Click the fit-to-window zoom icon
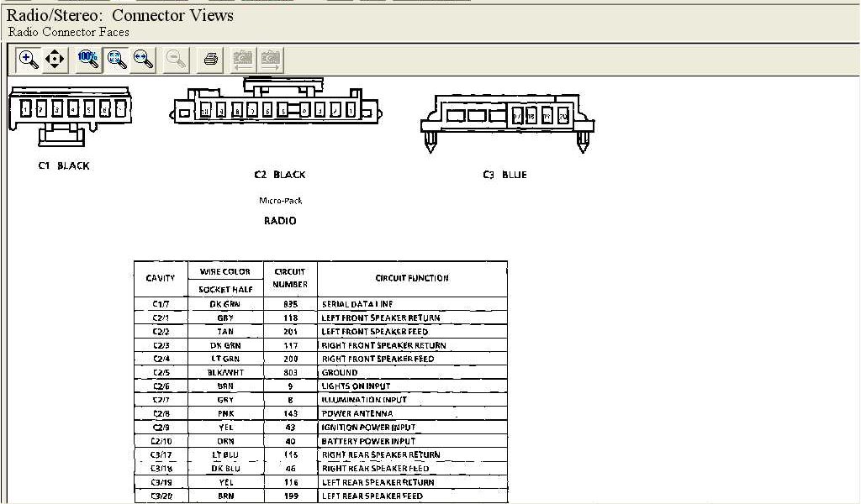Viewport: 861px width, 504px height. [117, 59]
